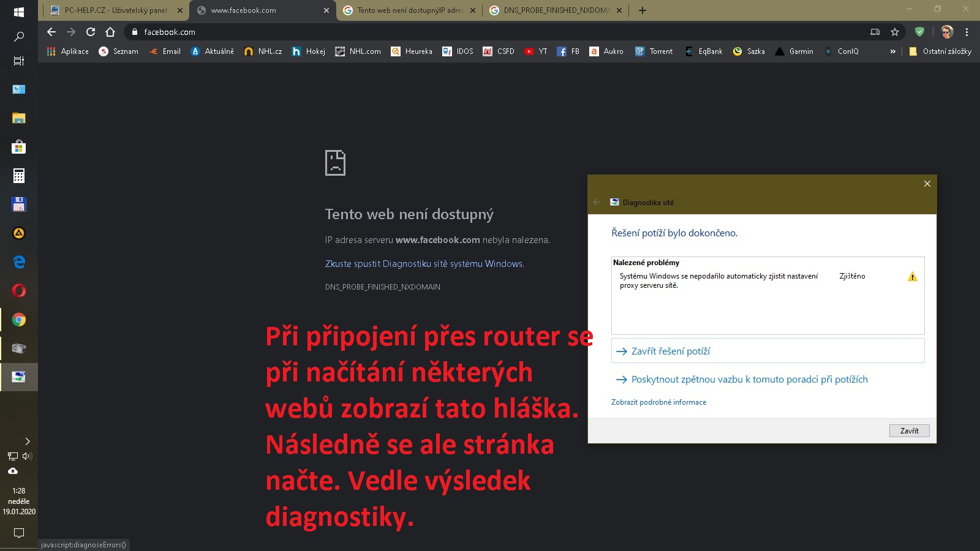Click Zobrazit podrobné informace link
This screenshot has width=980, height=551.
click(658, 402)
